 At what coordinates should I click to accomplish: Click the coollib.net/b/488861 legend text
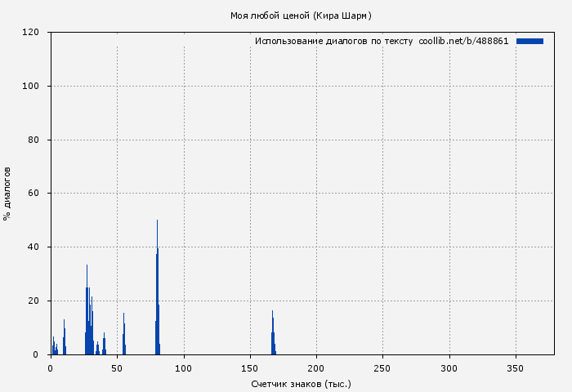click(x=463, y=41)
